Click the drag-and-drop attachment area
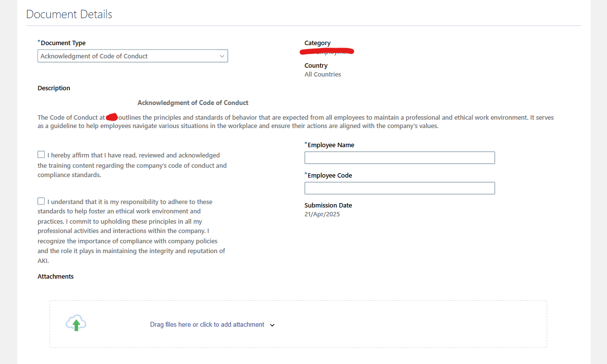This screenshot has height=364, width=607. (x=298, y=324)
